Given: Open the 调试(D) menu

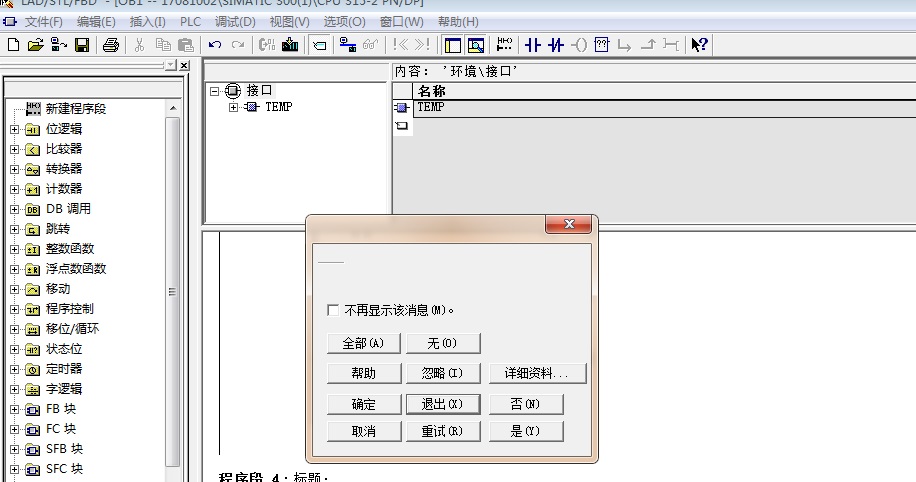Looking at the screenshot, I should [235, 22].
